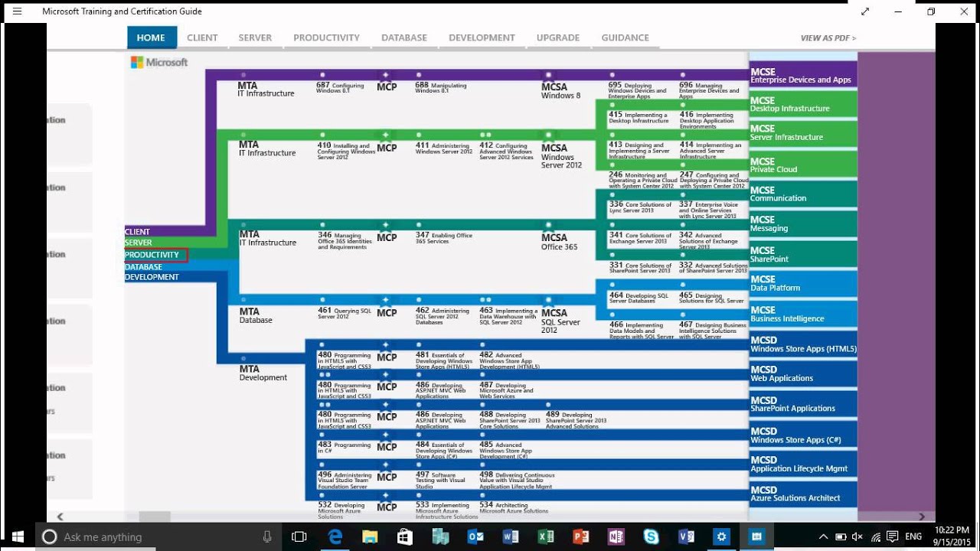Click the DATABASE track label
980x551 pixels.
point(144,267)
